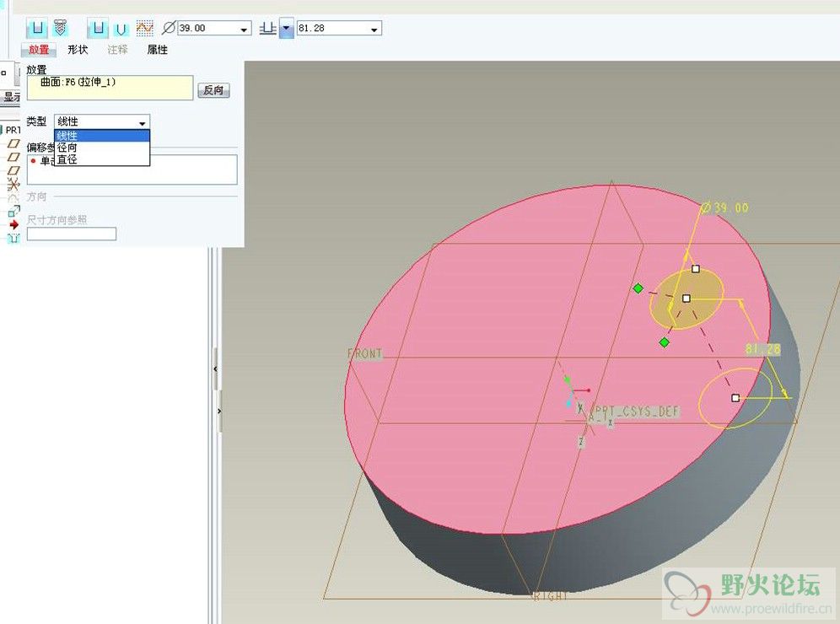This screenshot has width=840, height=624.
Task: Choose the sketched hole profile icon
Action: pos(145,29)
